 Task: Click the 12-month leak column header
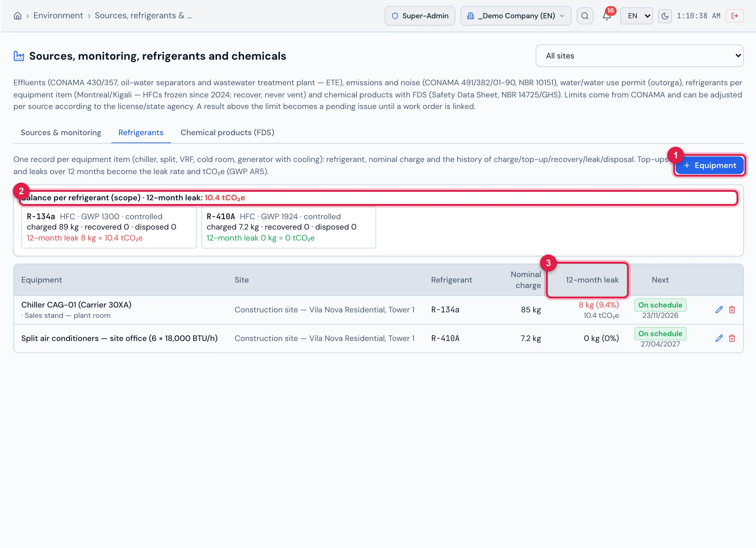(592, 280)
